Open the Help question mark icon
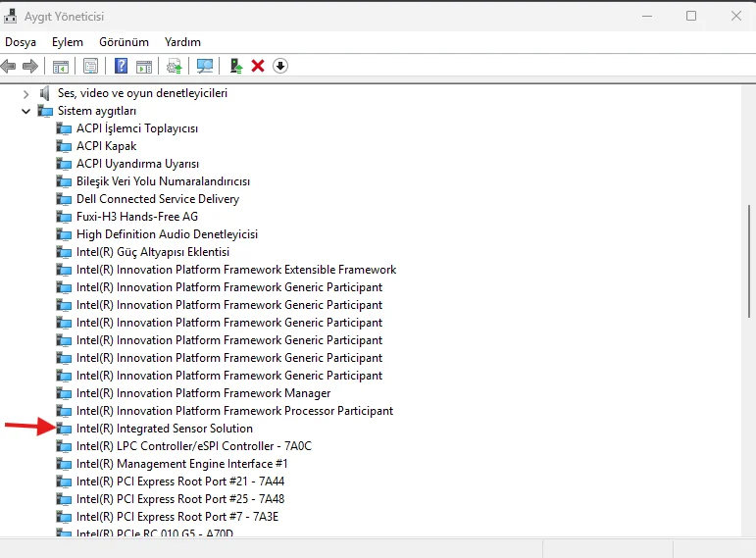 tap(121, 66)
